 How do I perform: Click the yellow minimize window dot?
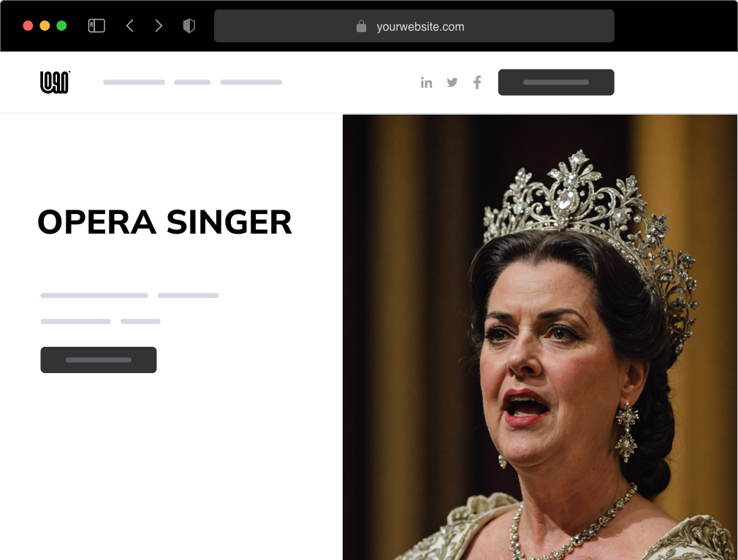pyautogui.click(x=45, y=26)
